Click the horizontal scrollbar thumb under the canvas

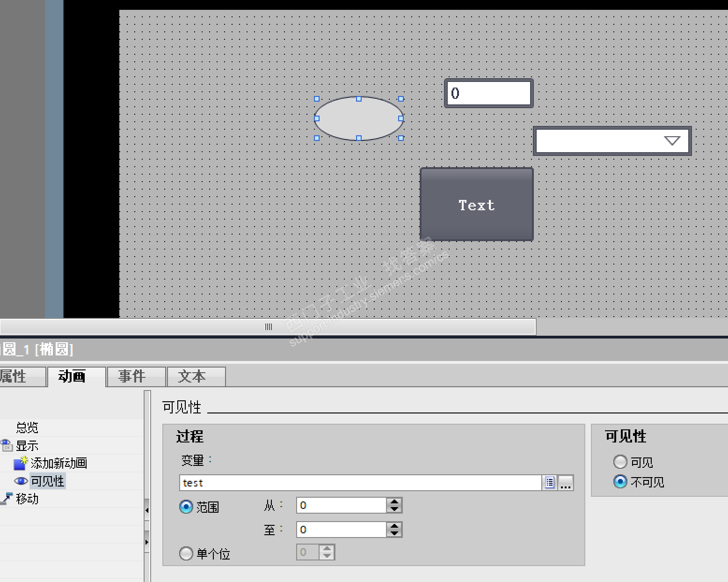tap(268, 327)
